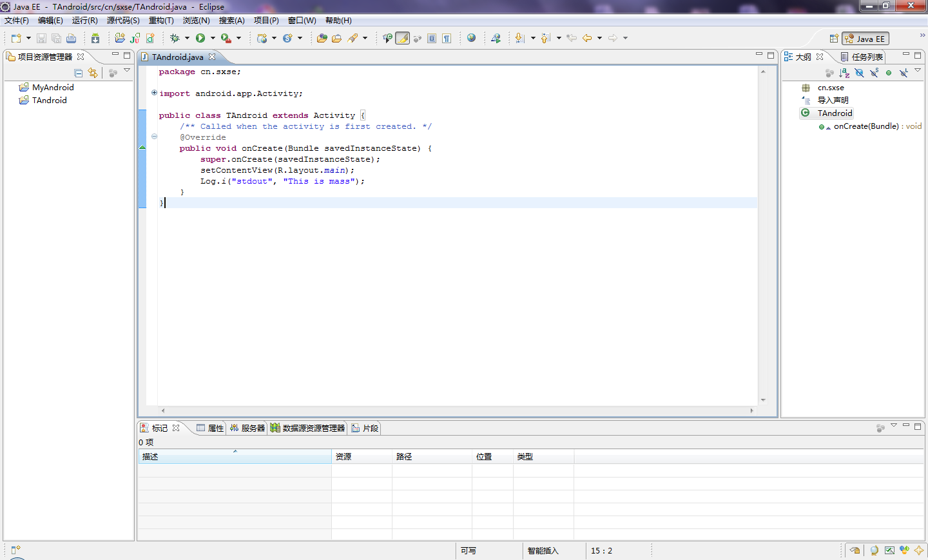The height and width of the screenshot is (560, 928).
Task: Click the Back navigation yellow arrow
Action: coord(587,39)
